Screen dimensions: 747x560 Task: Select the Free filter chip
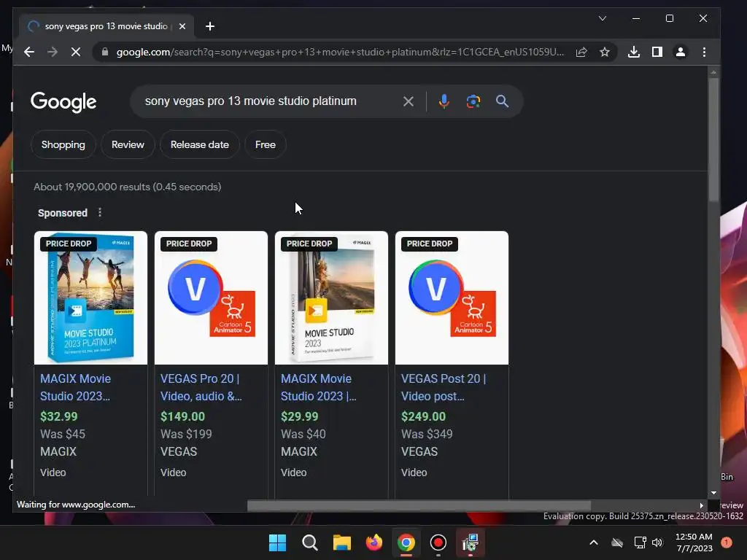pos(266,144)
